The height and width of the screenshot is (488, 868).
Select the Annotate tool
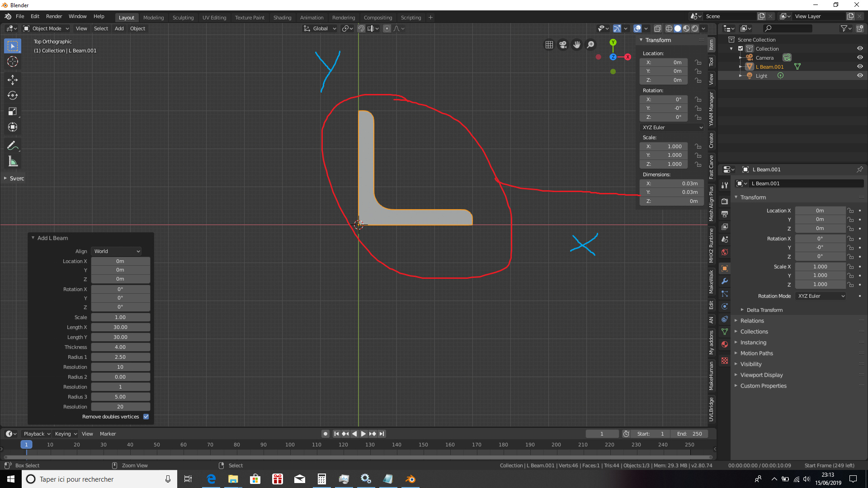click(x=12, y=145)
